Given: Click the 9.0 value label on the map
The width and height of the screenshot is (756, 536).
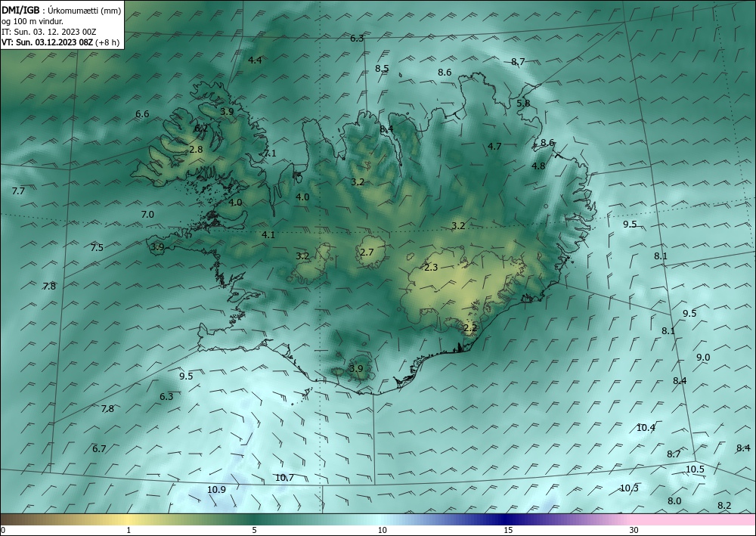Looking at the screenshot, I should [x=703, y=357].
